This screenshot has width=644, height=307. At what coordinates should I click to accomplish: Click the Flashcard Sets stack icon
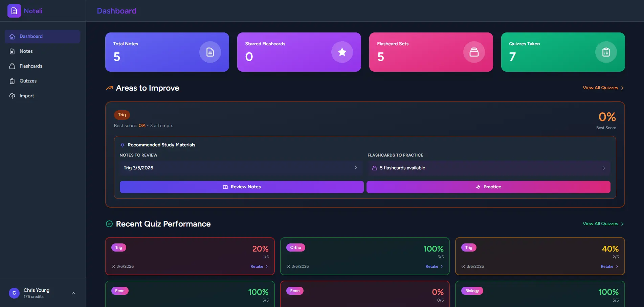pos(474,52)
